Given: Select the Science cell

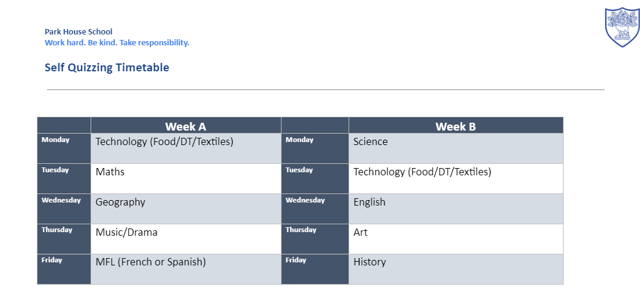Looking at the screenshot, I should click(456, 148).
